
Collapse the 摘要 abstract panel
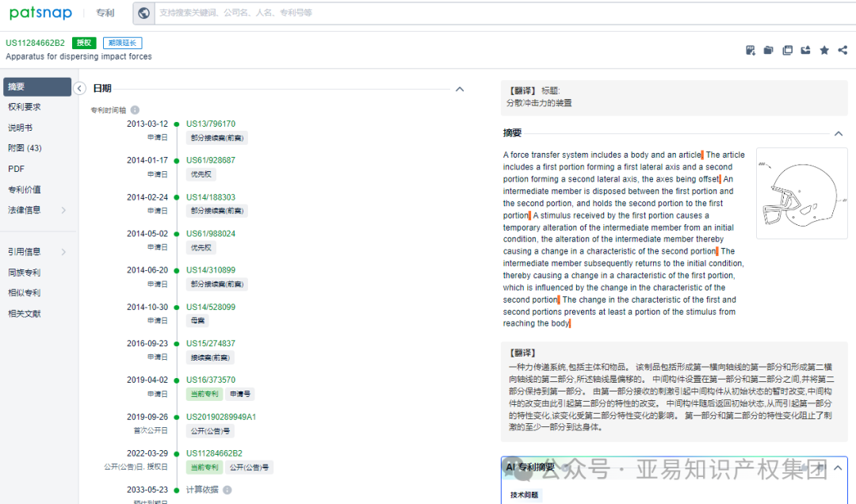[x=838, y=133]
